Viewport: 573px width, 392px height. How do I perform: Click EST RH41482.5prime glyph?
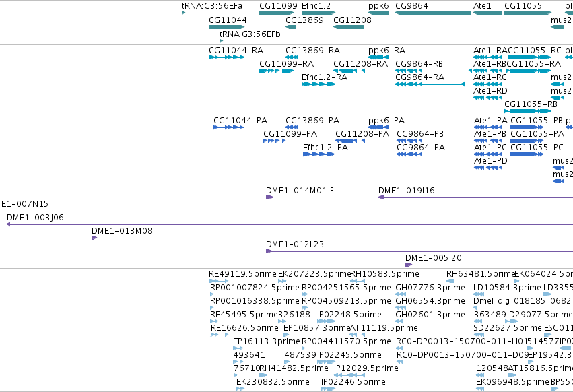coord(263,375)
